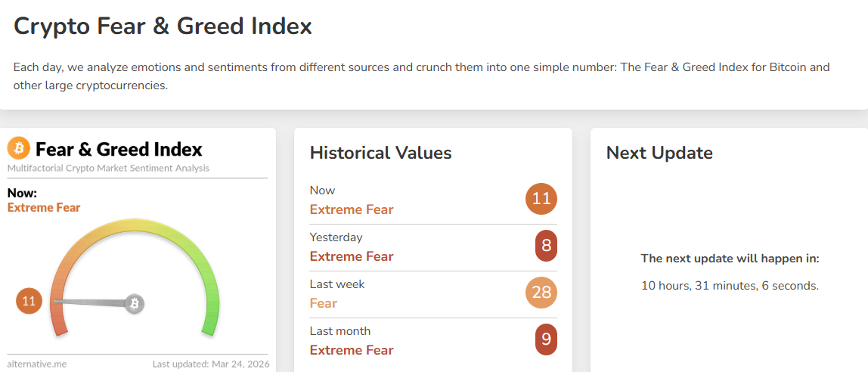This screenshot has height=372, width=868.
Task: Click the Yesterday Extreme Fear label
Action: [352, 256]
